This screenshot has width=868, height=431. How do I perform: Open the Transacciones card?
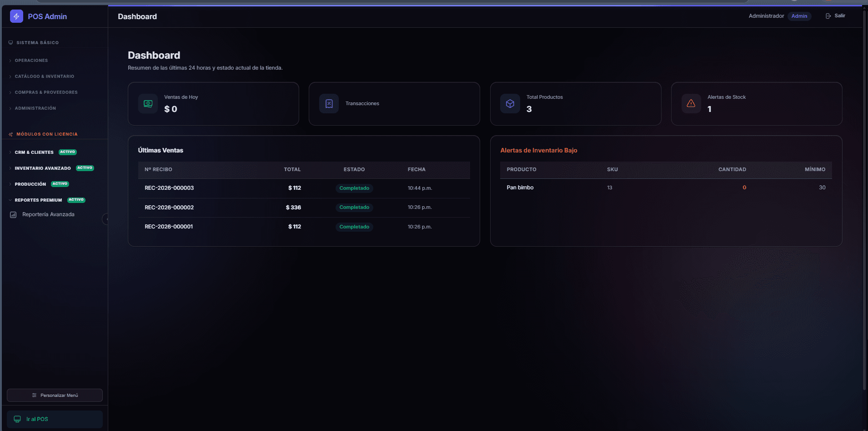[394, 104]
